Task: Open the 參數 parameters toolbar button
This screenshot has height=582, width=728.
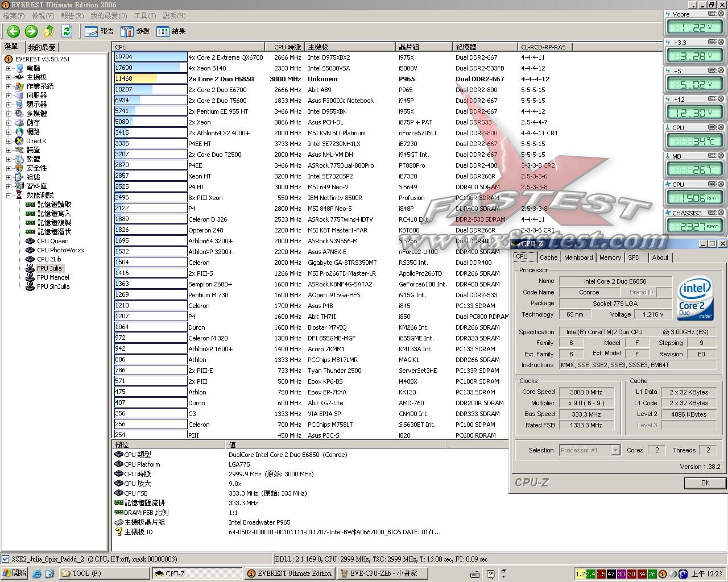Action: click(x=135, y=31)
